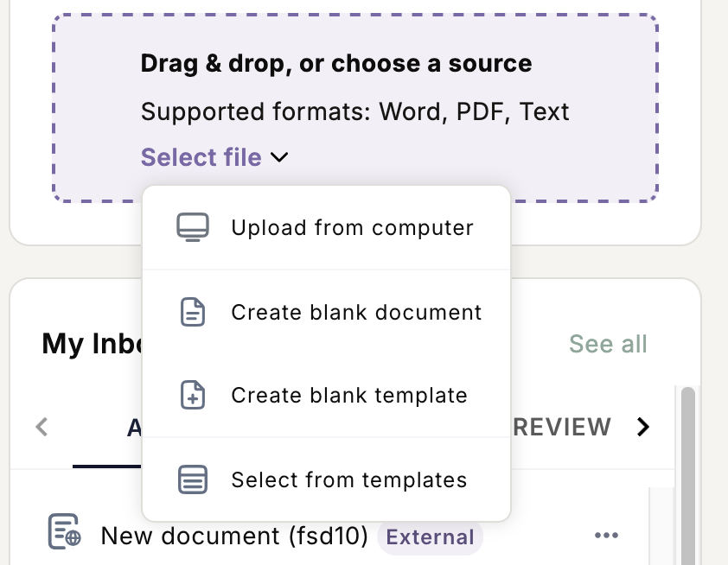The height and width of the screenshot is (565, 728).
Task: Open the See all inbox link
Action: pos(608,344)
